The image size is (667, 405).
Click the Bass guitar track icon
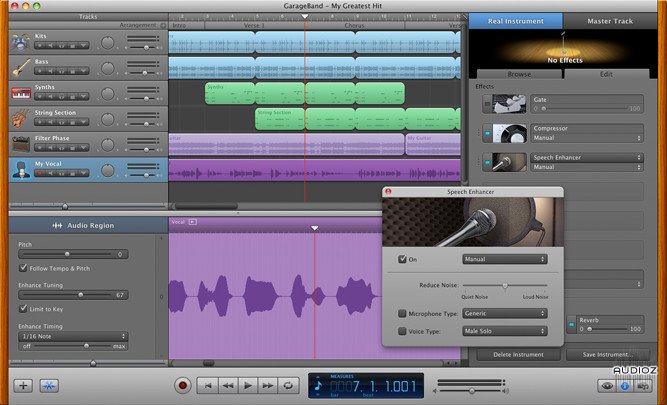(x=21, y=68)
